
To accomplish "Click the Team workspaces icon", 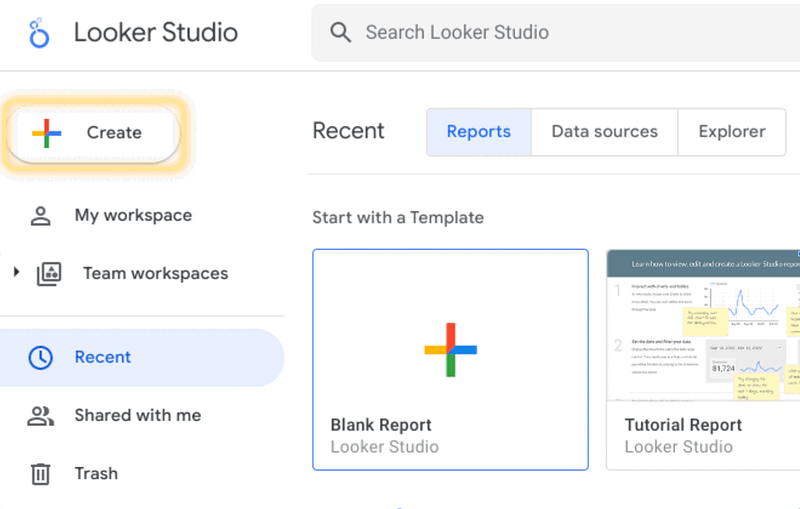I will pyautogui.click(x=48, y=274).
